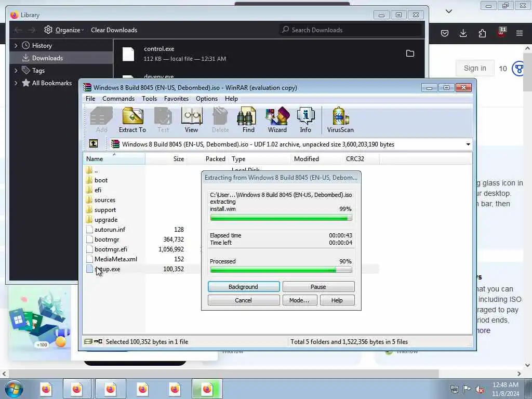532x399 pixels.
Task: Sort by the Name column header
Action: (x=114, y=159)
